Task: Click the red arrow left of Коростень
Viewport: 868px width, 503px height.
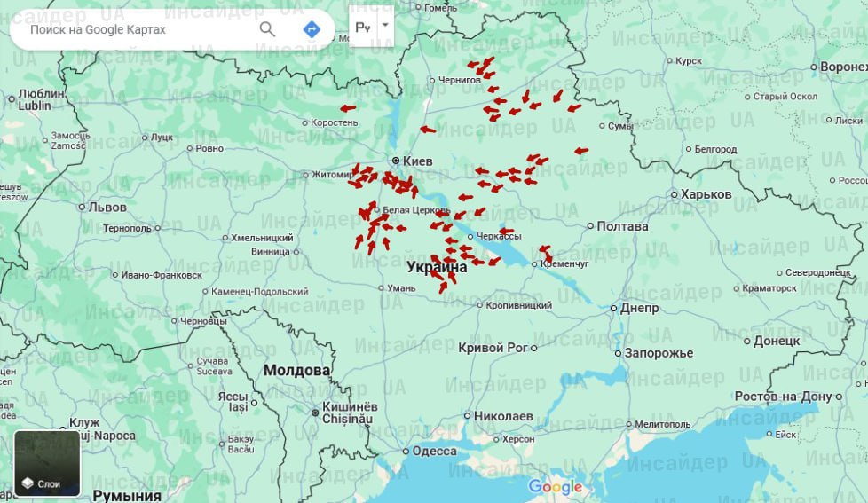Action: [348, 109]
